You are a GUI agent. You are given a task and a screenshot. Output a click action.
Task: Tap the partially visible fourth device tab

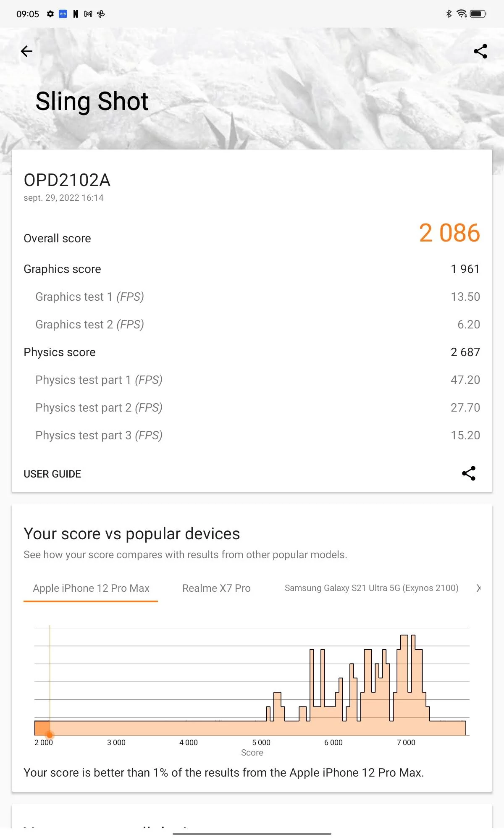[x=478, y=588]
